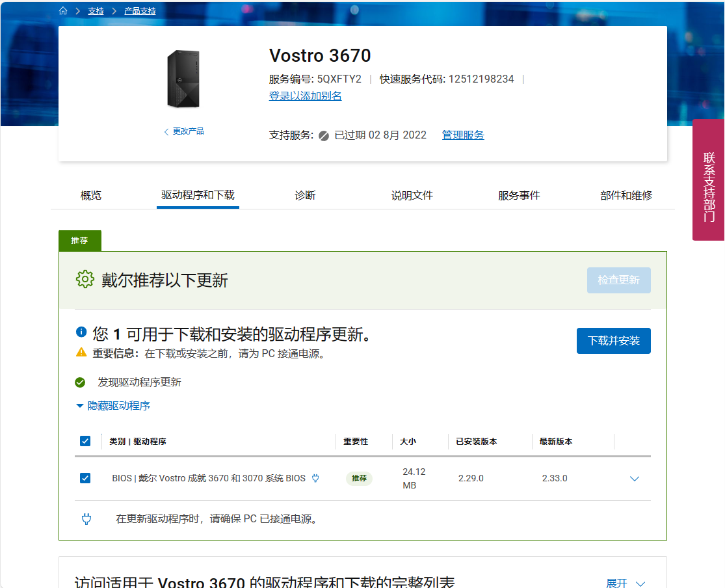The height and width of the screenshot is (588, 725).
Task: Toggle the select-all checkbox in driver table header
Action: [x=85, y=441]
